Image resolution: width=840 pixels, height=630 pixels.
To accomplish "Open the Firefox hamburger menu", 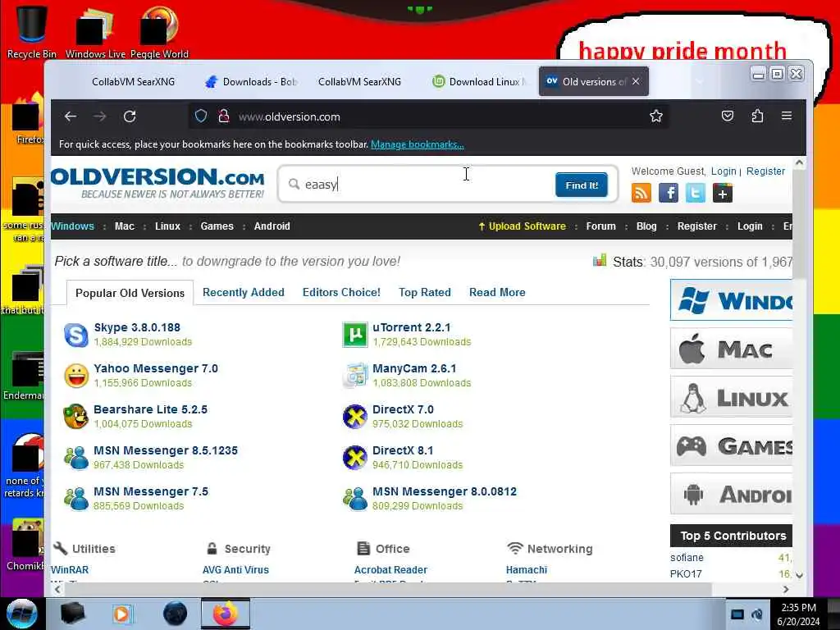I will pyautogui.click(x=787, y=116).
